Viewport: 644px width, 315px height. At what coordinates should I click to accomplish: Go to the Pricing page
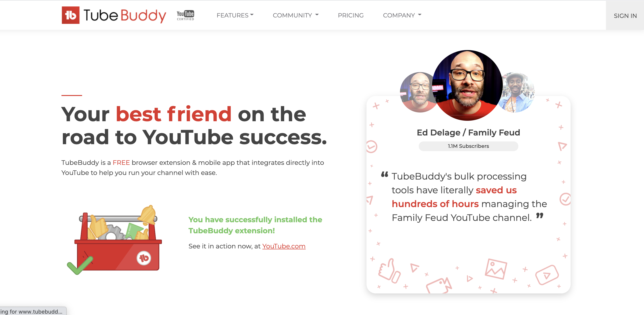point(350,15)
